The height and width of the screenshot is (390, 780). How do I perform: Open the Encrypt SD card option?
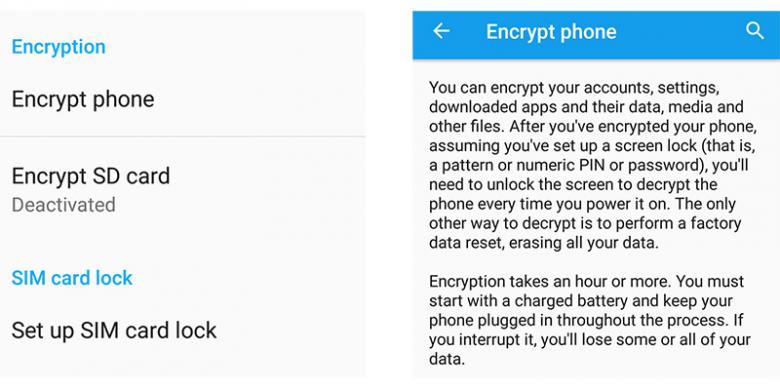(x=182, y=189)
